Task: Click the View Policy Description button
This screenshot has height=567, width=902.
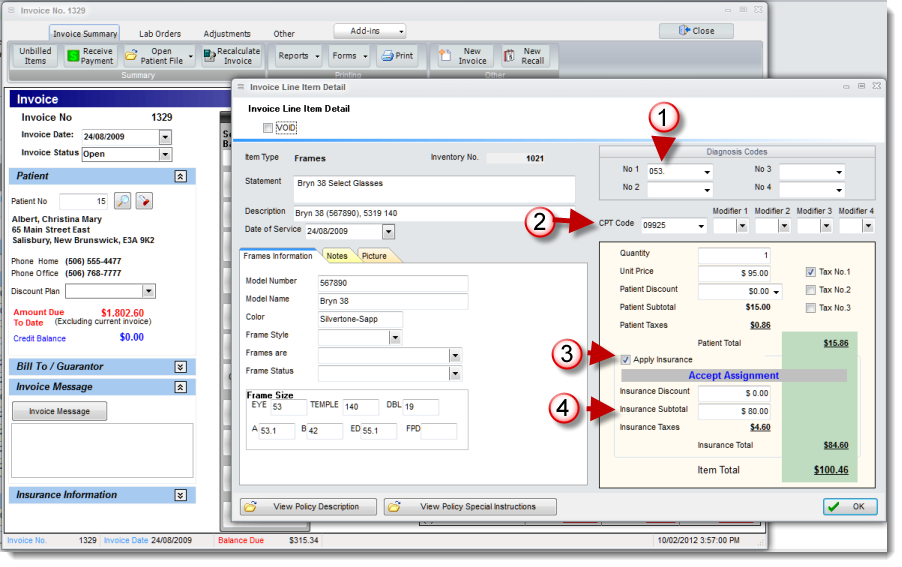Action: tap(308, 507)
